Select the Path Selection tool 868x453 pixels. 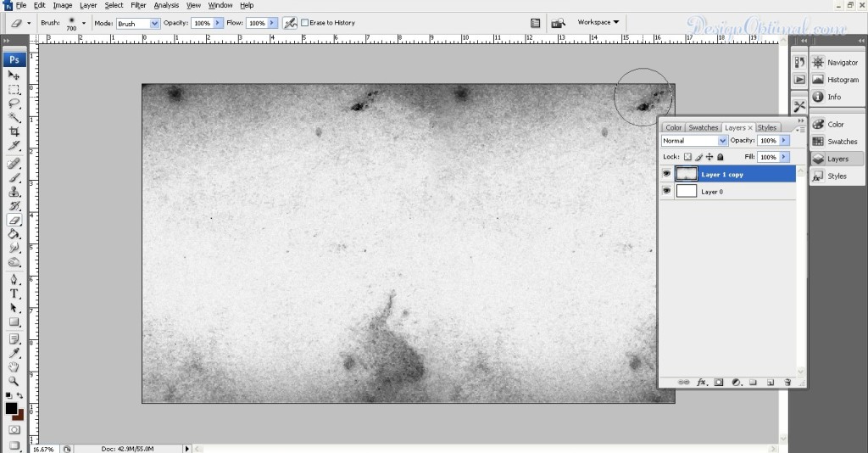pyautogui.click(x=14, y=308)
